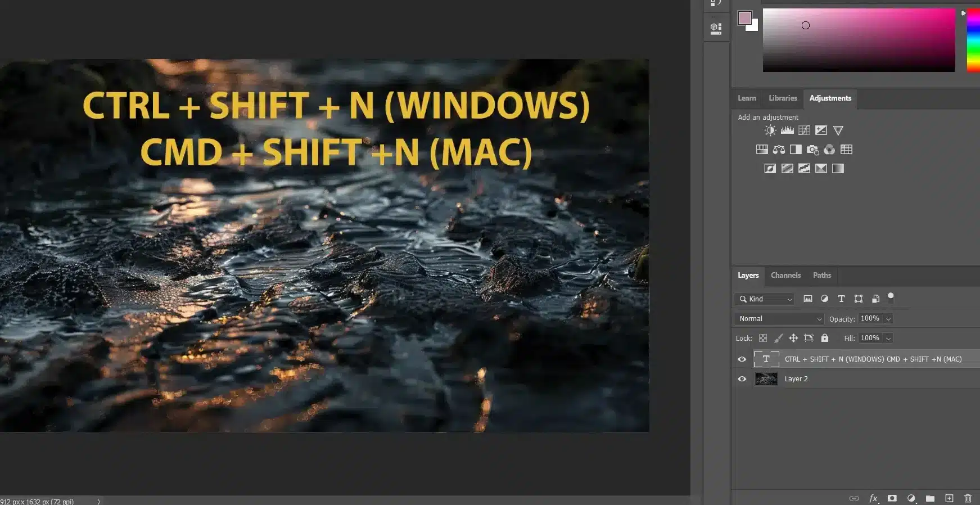Viewport: 980px width, 505px height.
Task: Add a Threshold adjustment layer
Action: point(804,169)
